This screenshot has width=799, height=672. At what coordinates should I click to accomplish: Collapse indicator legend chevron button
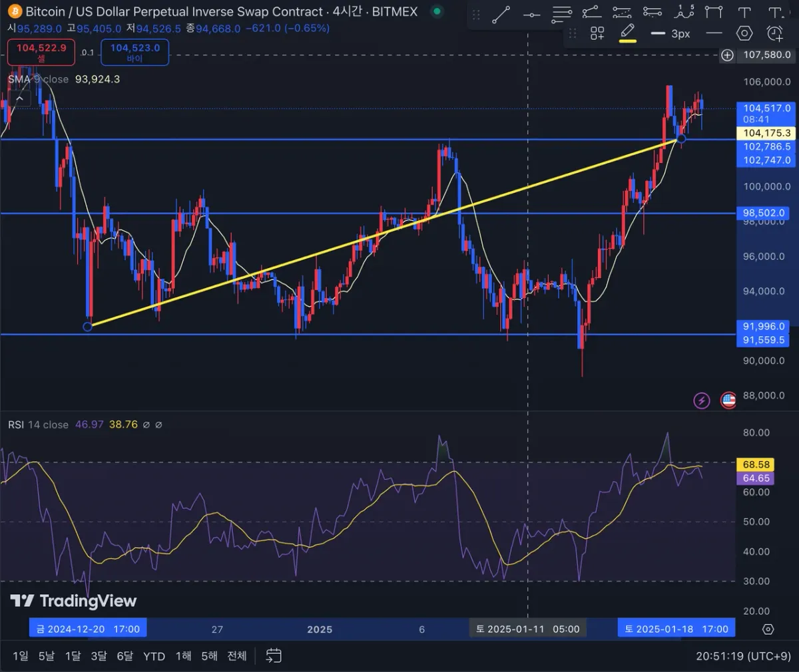point(19,99)
